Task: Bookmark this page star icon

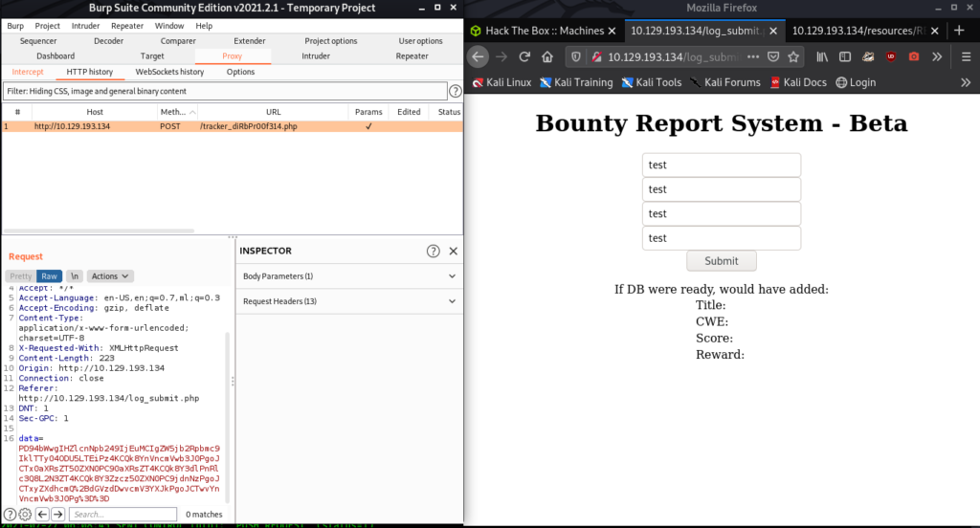Action: (x=793, y=56)
